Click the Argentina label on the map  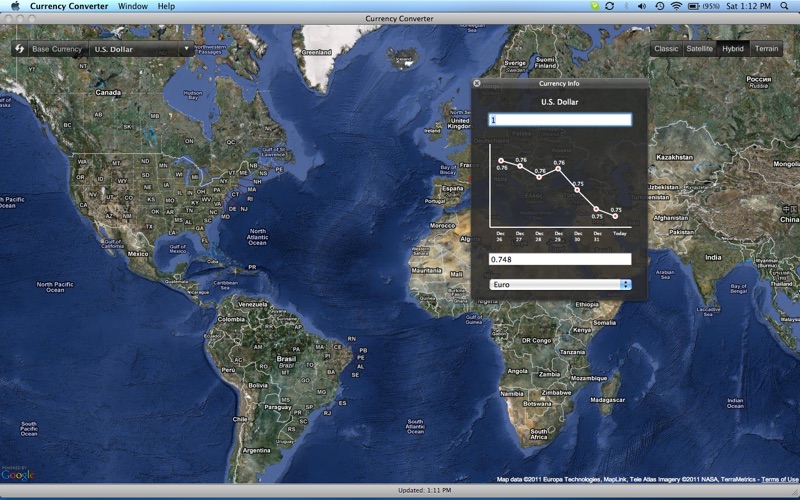click(257, 451)
